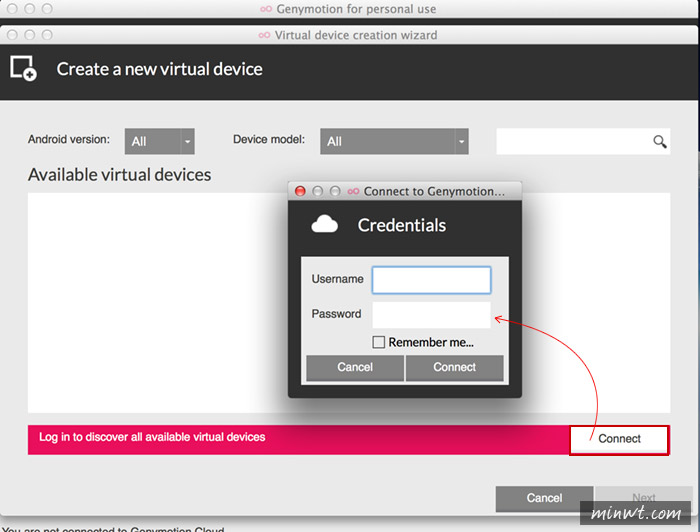Screen dimensions: 700x532
Task: Cancel the Credentials dialog
Action: [x=355, y=367]
